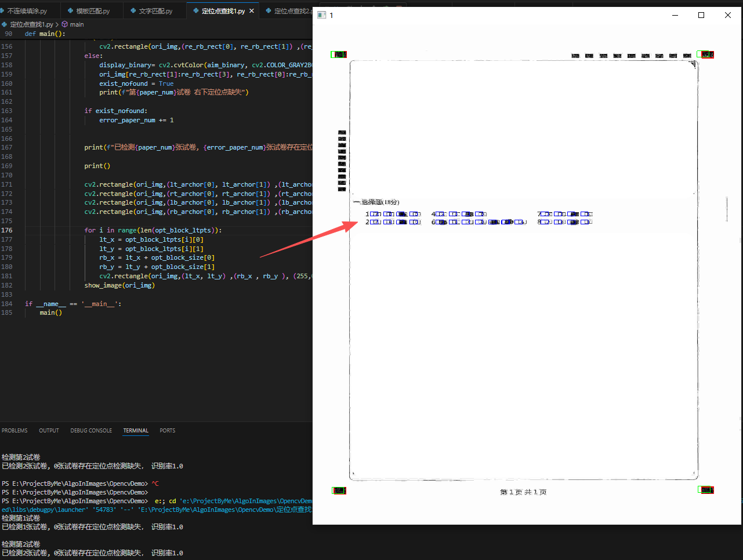This screenshot has height=560, width=743.
Task: Click the for i in range loop line
Action: point(153,230)
